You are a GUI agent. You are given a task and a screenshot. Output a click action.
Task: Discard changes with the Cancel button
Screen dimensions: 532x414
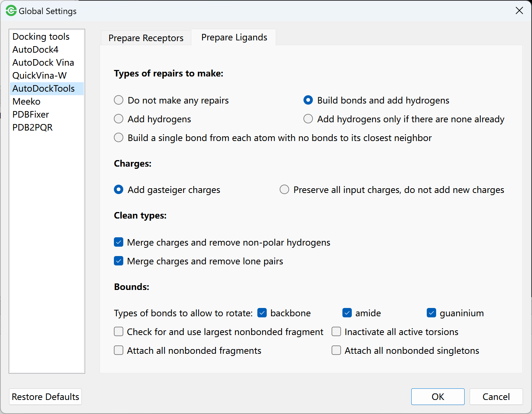tap(496, 397)
